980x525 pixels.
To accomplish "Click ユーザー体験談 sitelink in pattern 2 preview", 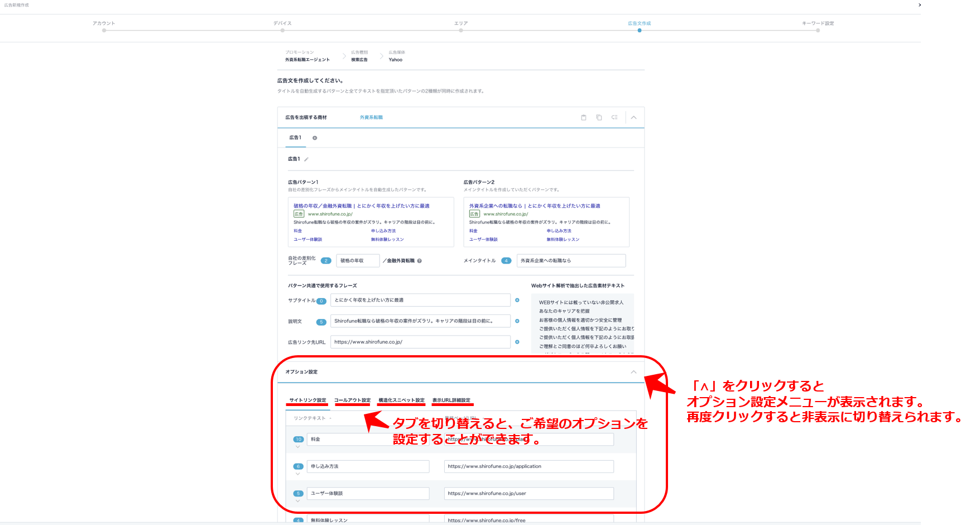I will (483, 240).
